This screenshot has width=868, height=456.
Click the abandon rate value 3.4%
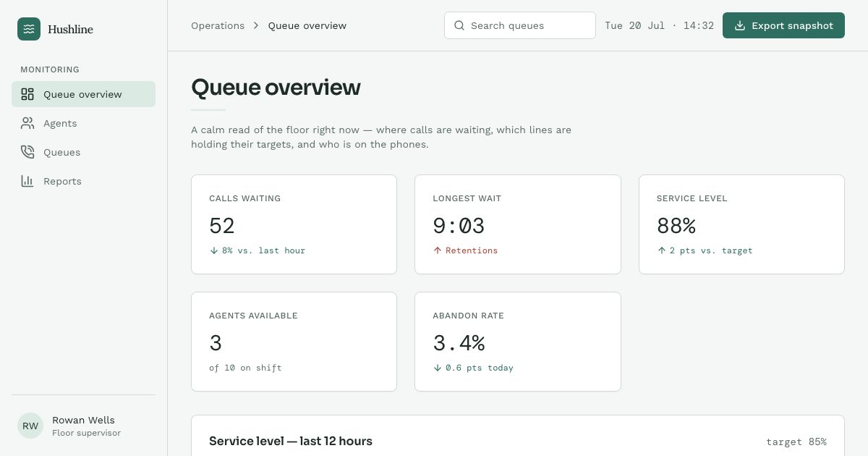(459, 343)
